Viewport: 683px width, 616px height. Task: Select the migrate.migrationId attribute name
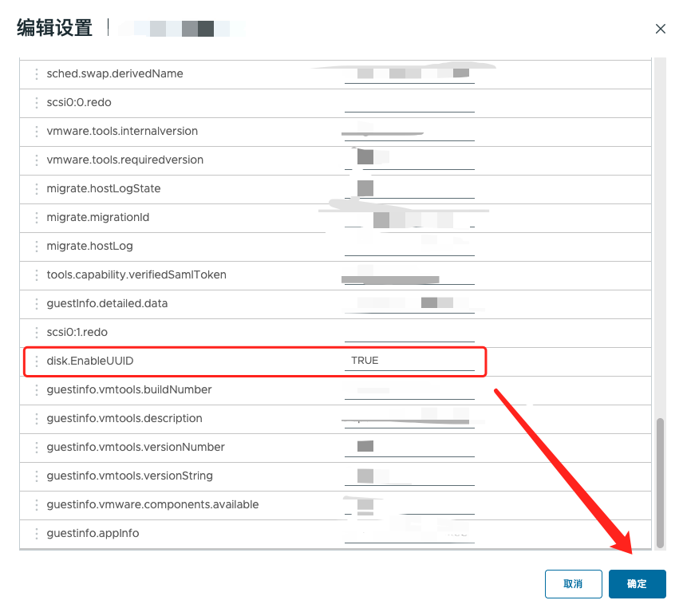[98, 218]
